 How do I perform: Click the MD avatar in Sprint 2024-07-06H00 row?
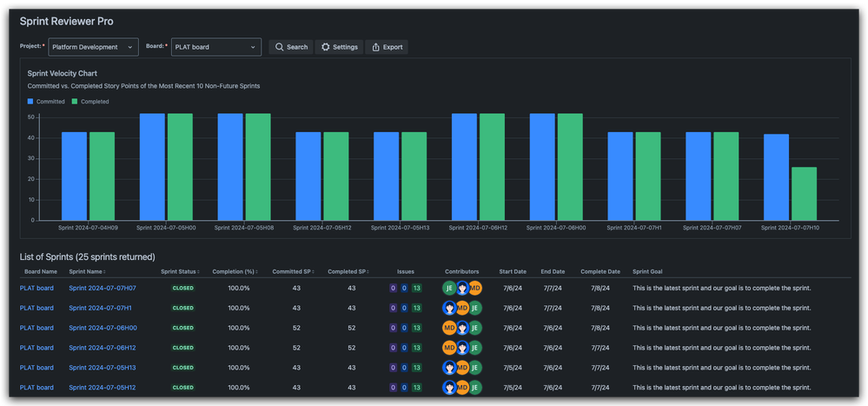point(449,328)
